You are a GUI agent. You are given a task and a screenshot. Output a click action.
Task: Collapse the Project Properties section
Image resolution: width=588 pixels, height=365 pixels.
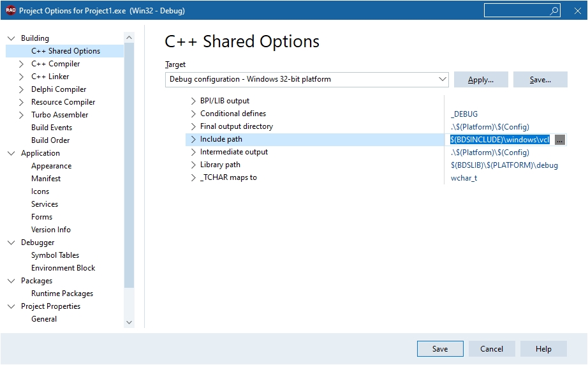[11, 306]
